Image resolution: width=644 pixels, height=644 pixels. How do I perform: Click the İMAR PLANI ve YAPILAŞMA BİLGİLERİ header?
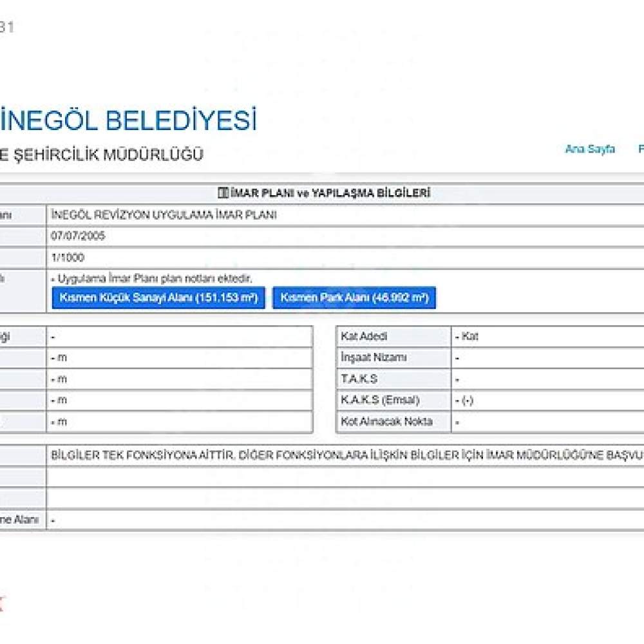[x=330, y=193]
